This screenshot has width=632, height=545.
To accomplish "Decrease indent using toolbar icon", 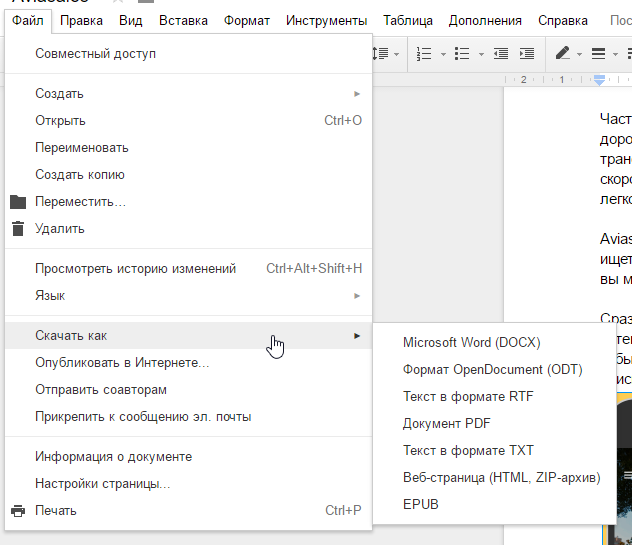I will tap(501, 54).
